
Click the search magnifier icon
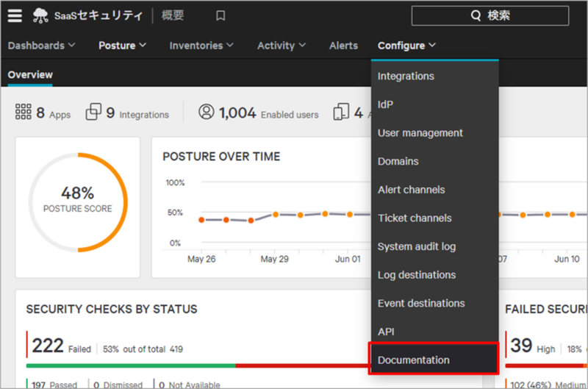[x=476, y=15]
